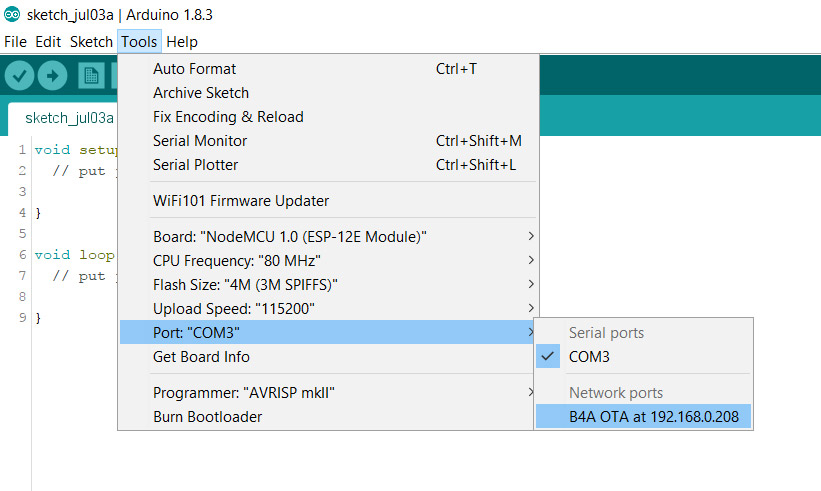The height and width of the screenshot is (491, 821).
Task: Click the New sketch file icon
Action: coord(92,75)
